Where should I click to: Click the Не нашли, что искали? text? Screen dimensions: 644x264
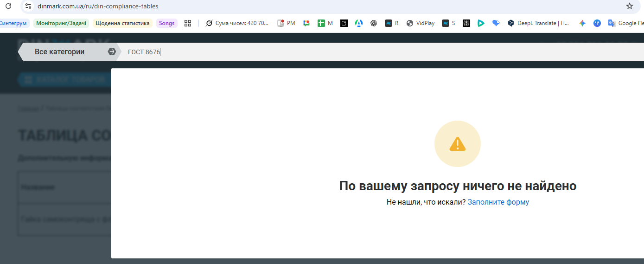point(426,202)
